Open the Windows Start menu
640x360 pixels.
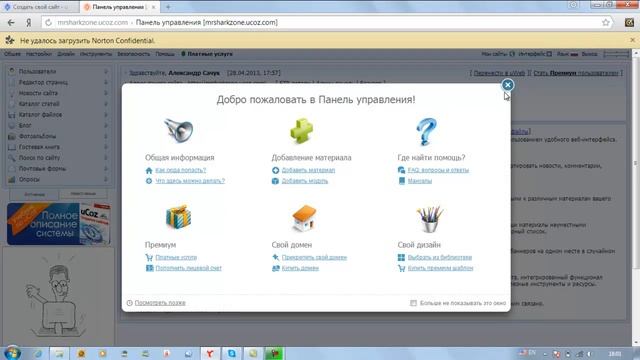coord(12,353)
